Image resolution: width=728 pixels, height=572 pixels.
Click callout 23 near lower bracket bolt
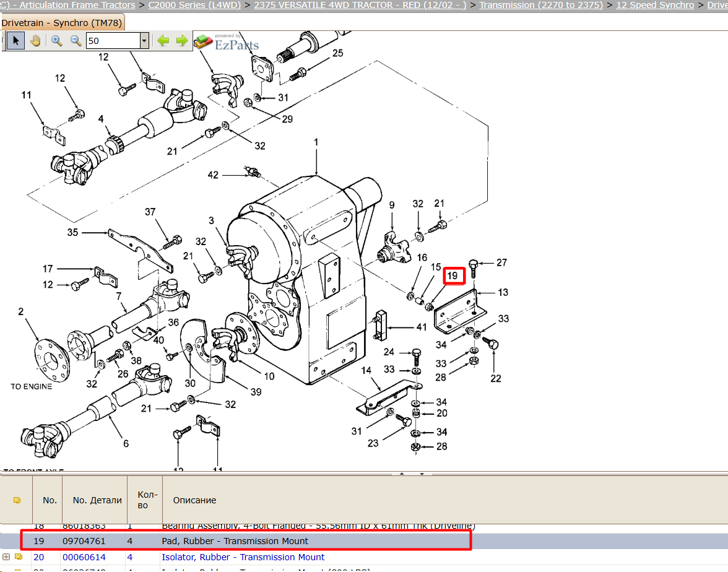click(x=373, y=443)
